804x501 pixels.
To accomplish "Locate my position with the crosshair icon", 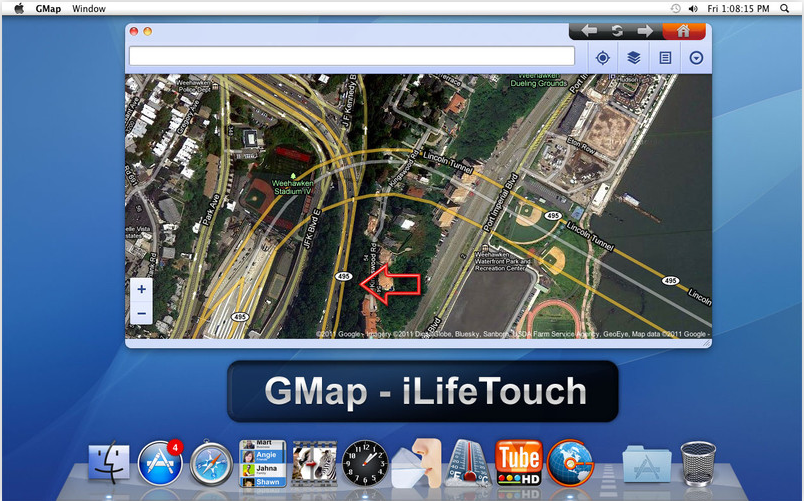I will click(x=602, y=58).
